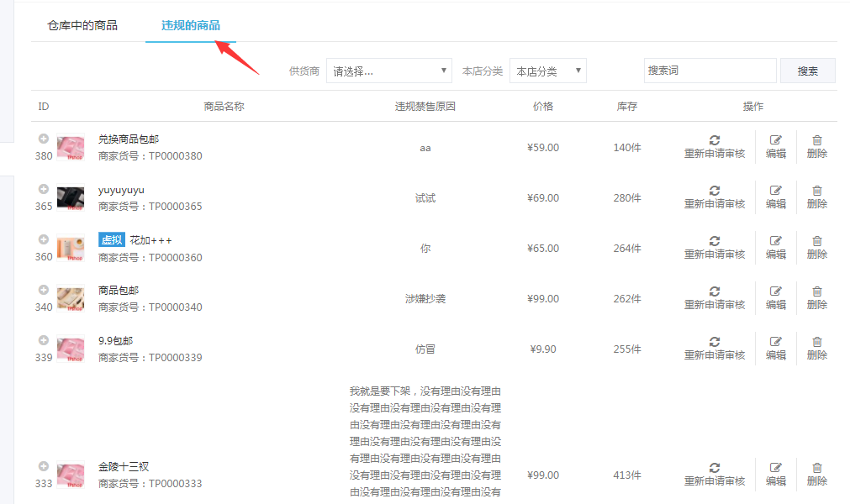Delete product 360 via trash icon
The height and width of the screenshot is (504, 850).
[816, 241]
